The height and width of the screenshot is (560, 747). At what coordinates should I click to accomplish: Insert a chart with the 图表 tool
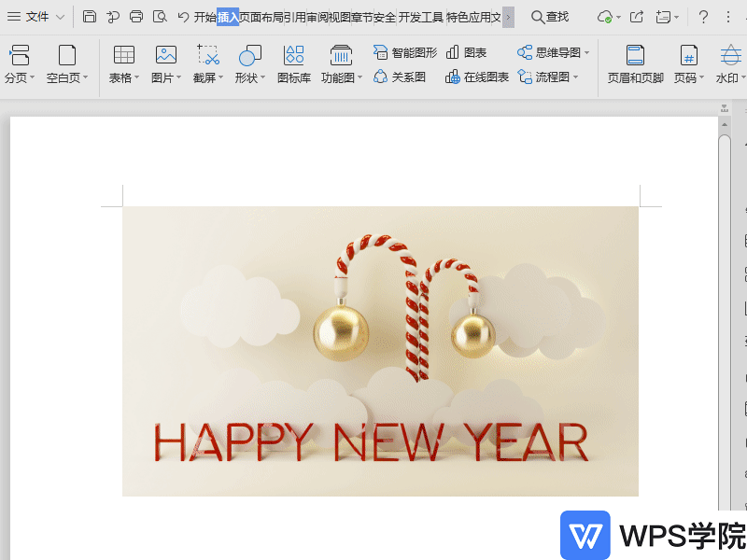(x=469, y=52)
